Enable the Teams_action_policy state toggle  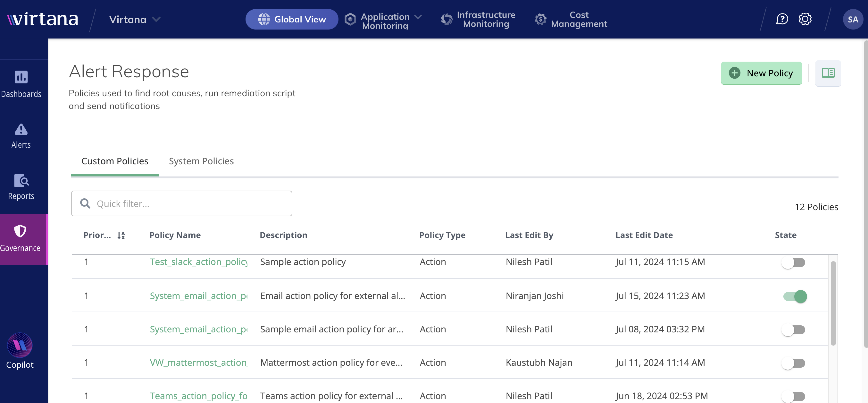[x=793, y=397]
